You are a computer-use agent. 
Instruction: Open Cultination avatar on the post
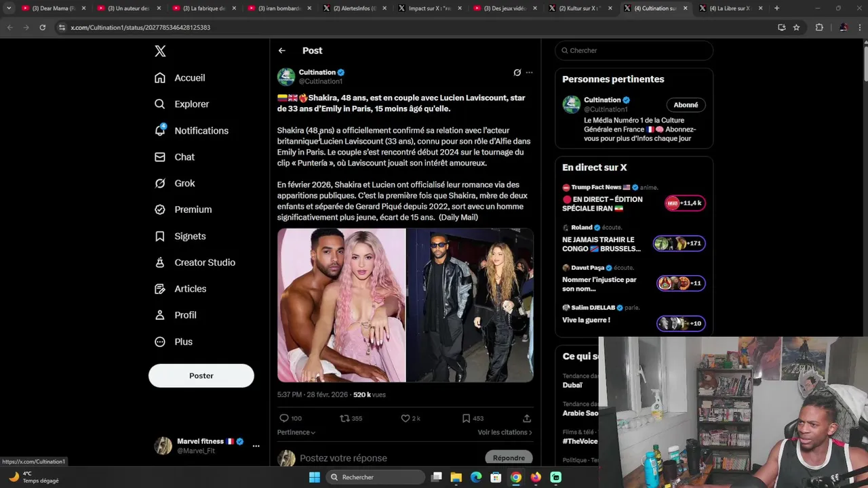(286, 77)
